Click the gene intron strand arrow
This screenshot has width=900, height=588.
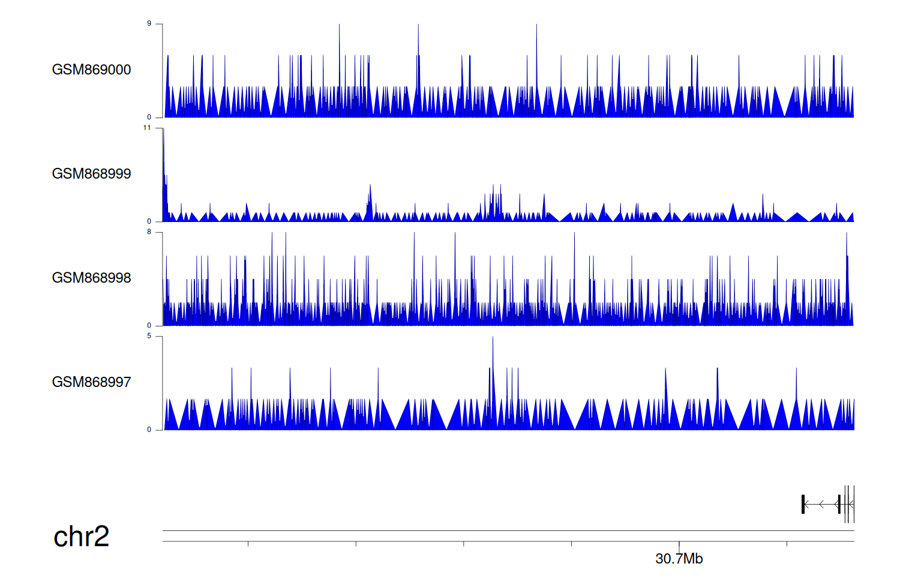[x=821, y=504]
